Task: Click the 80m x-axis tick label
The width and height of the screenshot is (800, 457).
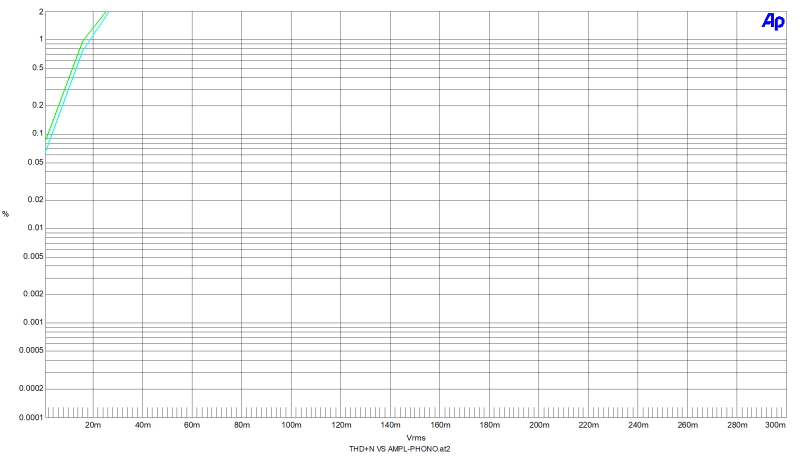Action: [241, 425]
